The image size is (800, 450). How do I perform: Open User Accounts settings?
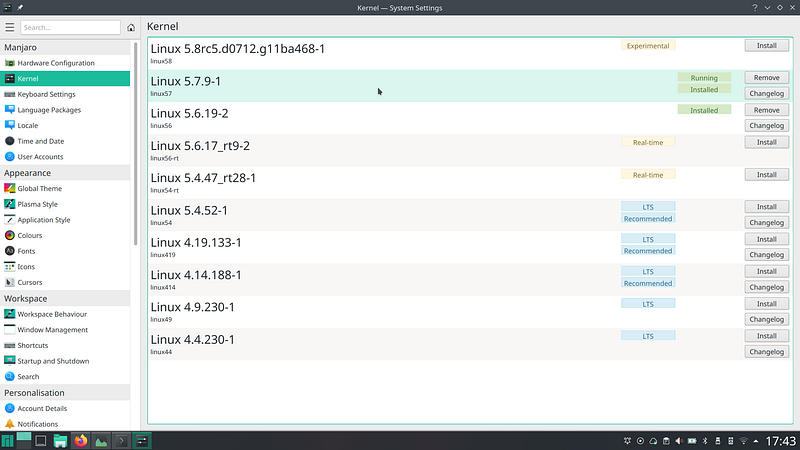[x=65, y=157]
